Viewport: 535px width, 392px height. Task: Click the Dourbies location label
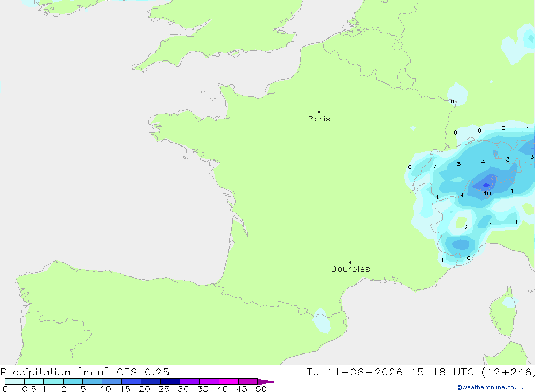(x=350, y=269)
